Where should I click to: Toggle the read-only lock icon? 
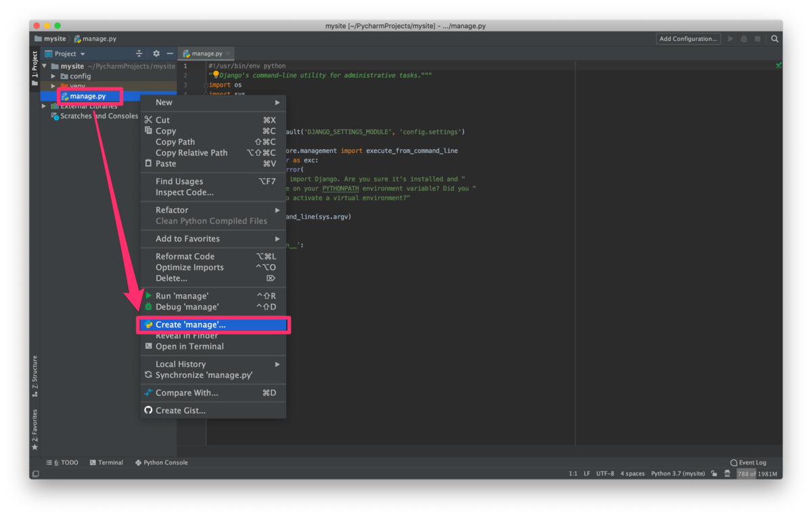tap(714, 474)
